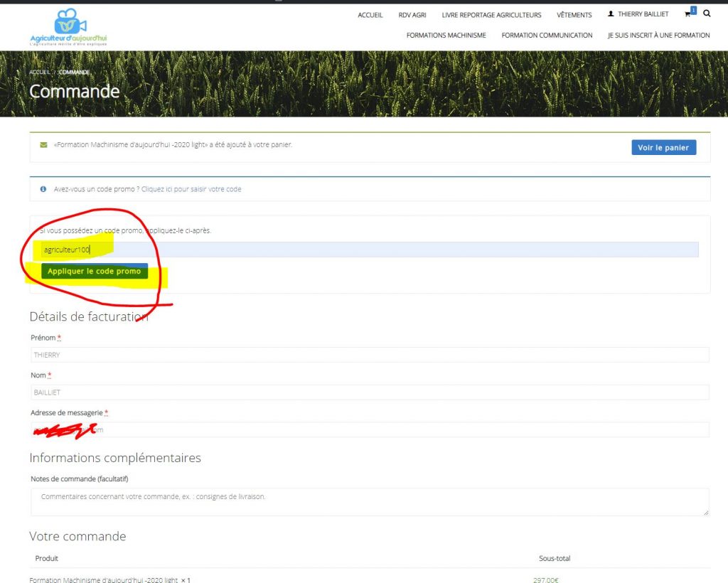728x583 pixels.
Task: Open FORMATION COMMUNICATION menu
Action: (x=547, y=36)
